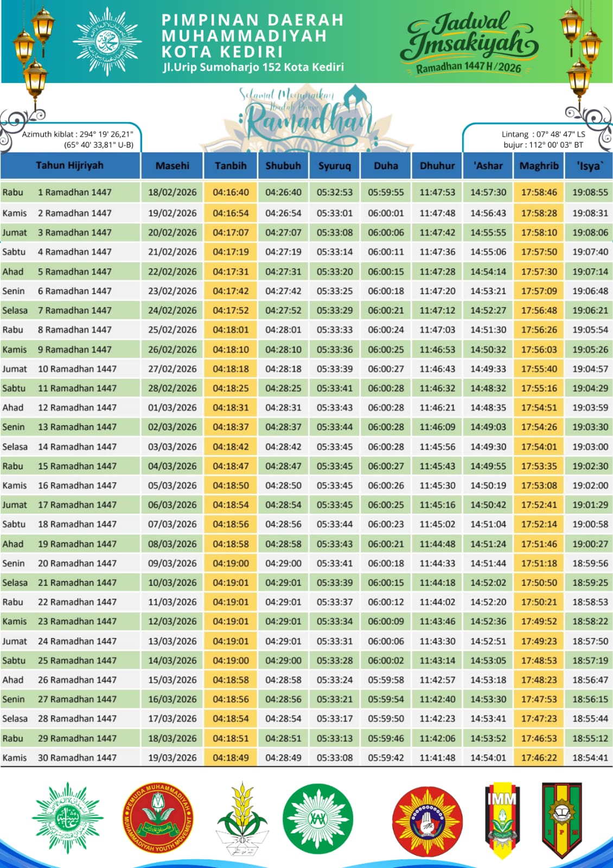
Task: Click Duha time 05:59:58
Action: pos(386,680)
